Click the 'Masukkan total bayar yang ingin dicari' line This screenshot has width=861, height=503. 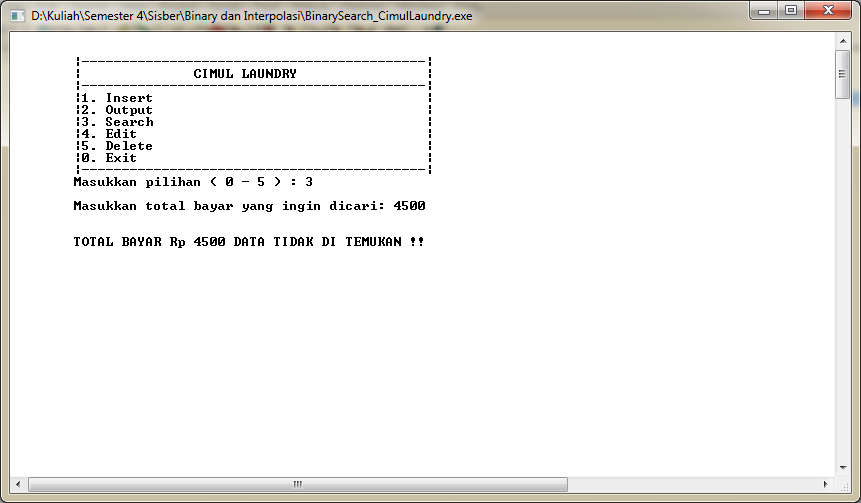249,206
